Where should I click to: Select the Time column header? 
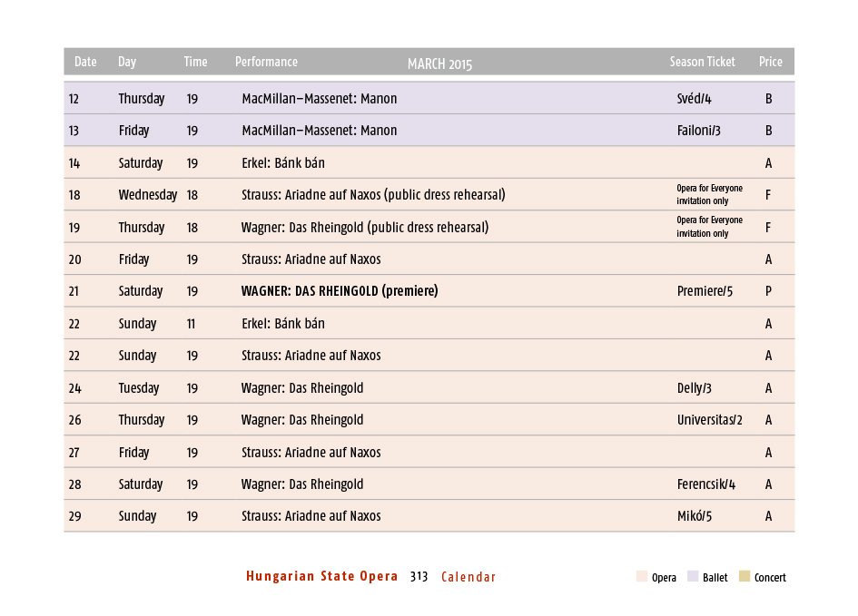click(195, 62)
